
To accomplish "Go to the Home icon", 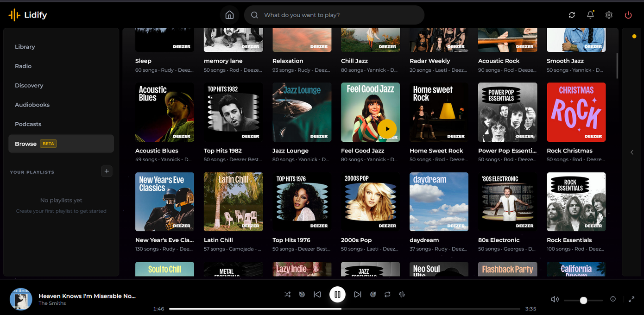I will pos(229,15).
